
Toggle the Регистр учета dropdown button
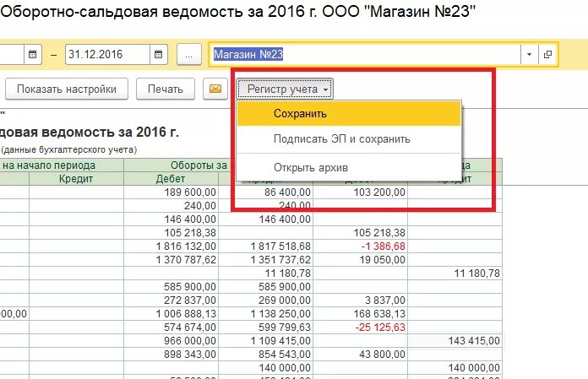point(285,89)
